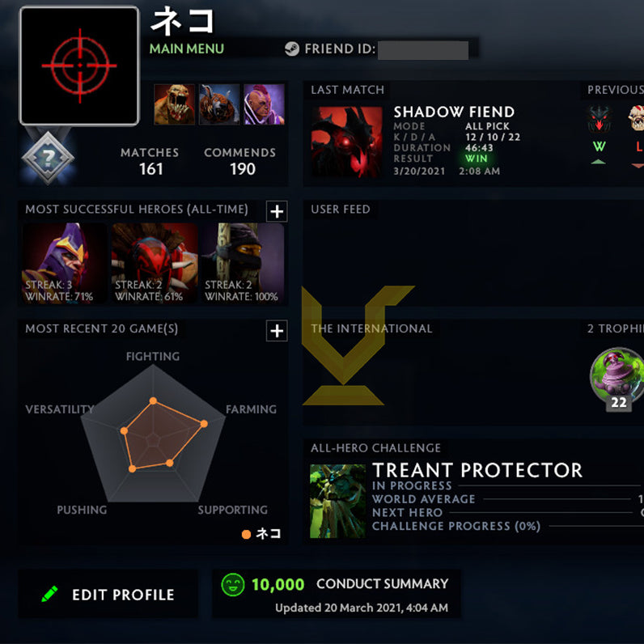Select the Anti-Mage featured hero portrait

pos(264,104)
